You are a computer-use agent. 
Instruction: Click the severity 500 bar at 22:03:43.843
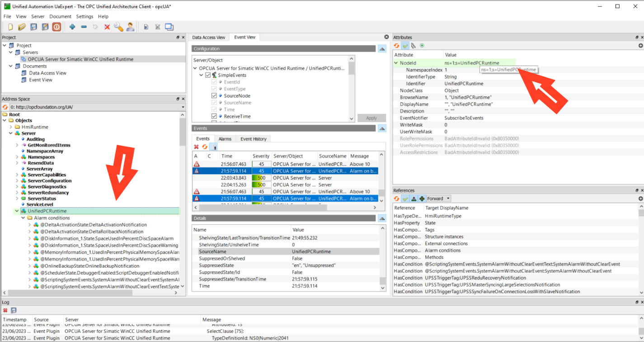262,178
